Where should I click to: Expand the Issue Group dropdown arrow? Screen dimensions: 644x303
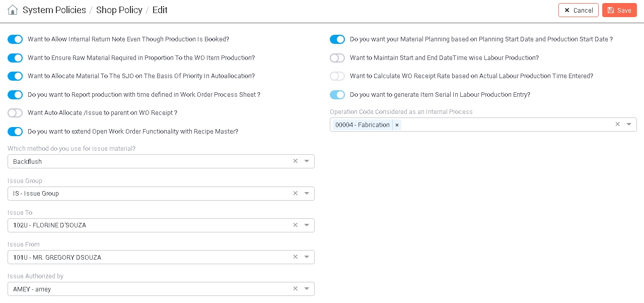pyautogui.click(x=307, y=193)
